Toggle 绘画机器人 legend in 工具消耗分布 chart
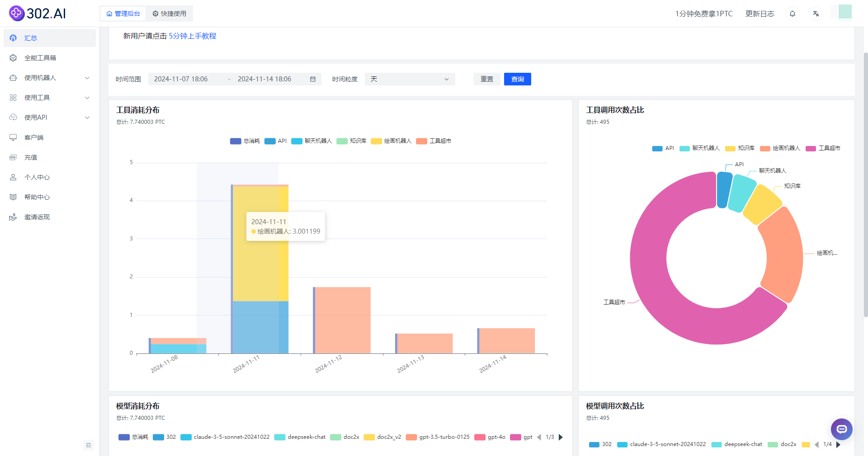Image resolution: width=868 pixels, height=456 pixels. pyautogui.click(x=391, y=141)
